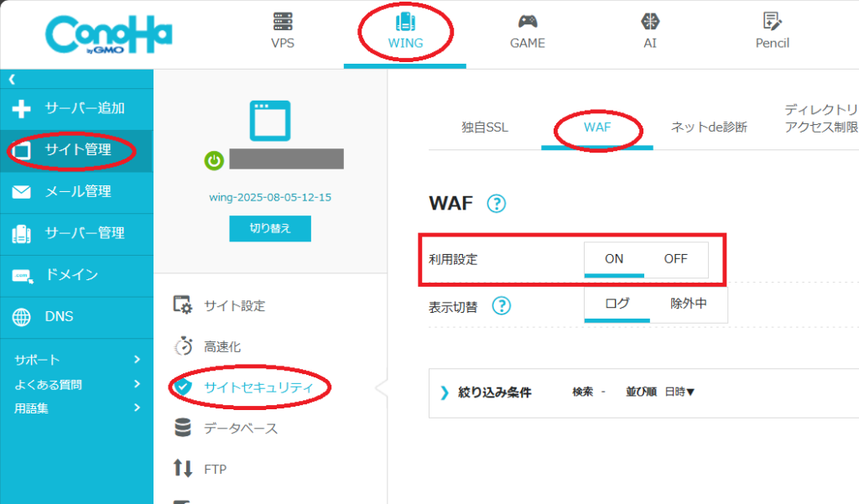Collapse the left sidebar with chevron

point(12,79)
